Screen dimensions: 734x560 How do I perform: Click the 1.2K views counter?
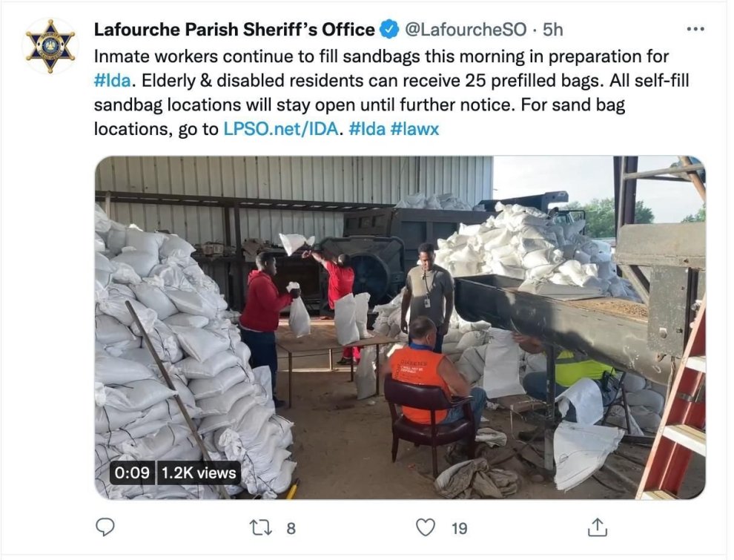(199, 473)
